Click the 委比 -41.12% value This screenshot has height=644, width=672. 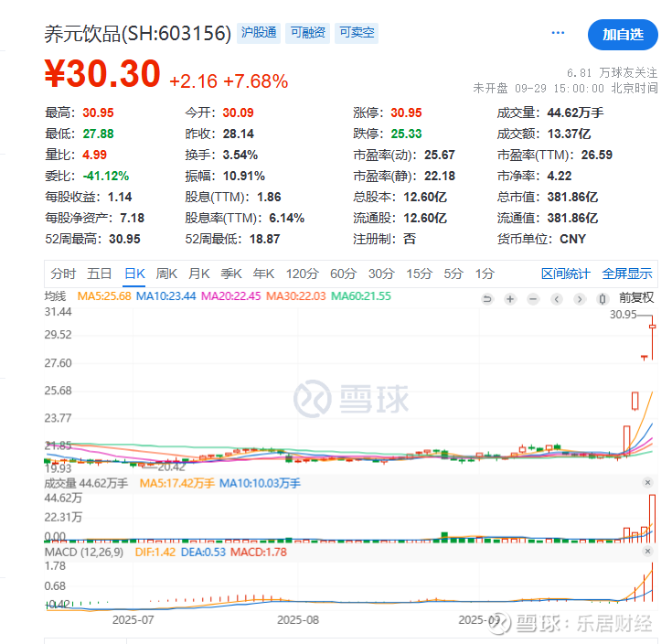tap(105, 176)
